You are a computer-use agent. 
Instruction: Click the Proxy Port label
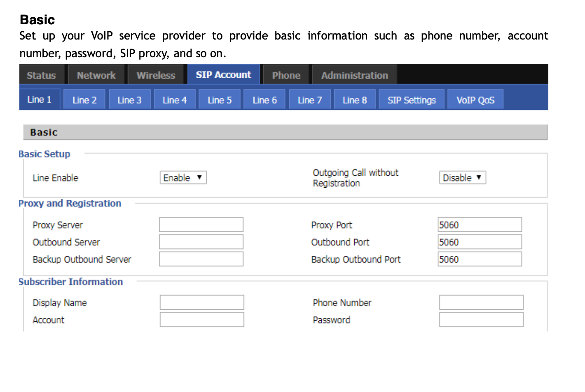[x=332, y=225]
